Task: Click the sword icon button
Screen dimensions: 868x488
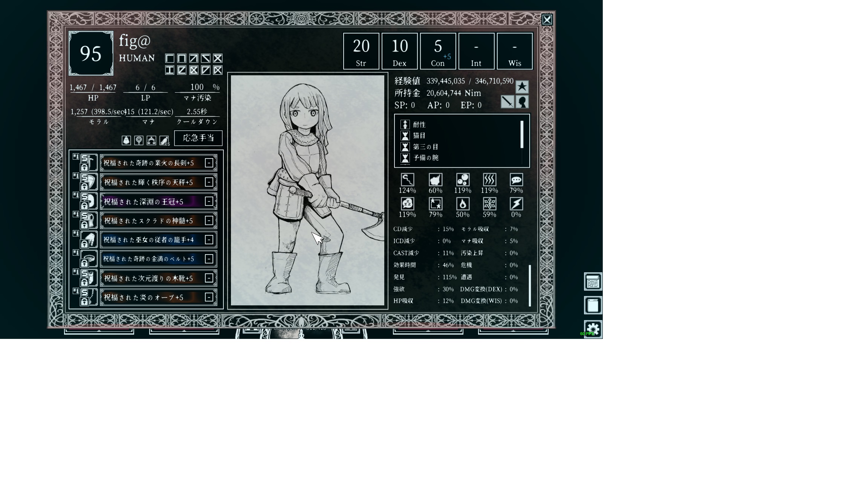Action: 507,102
